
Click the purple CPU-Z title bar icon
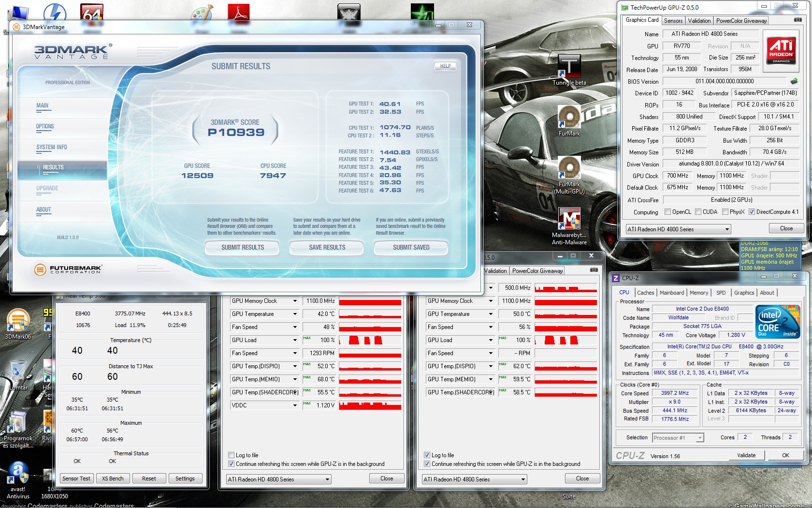616,278
